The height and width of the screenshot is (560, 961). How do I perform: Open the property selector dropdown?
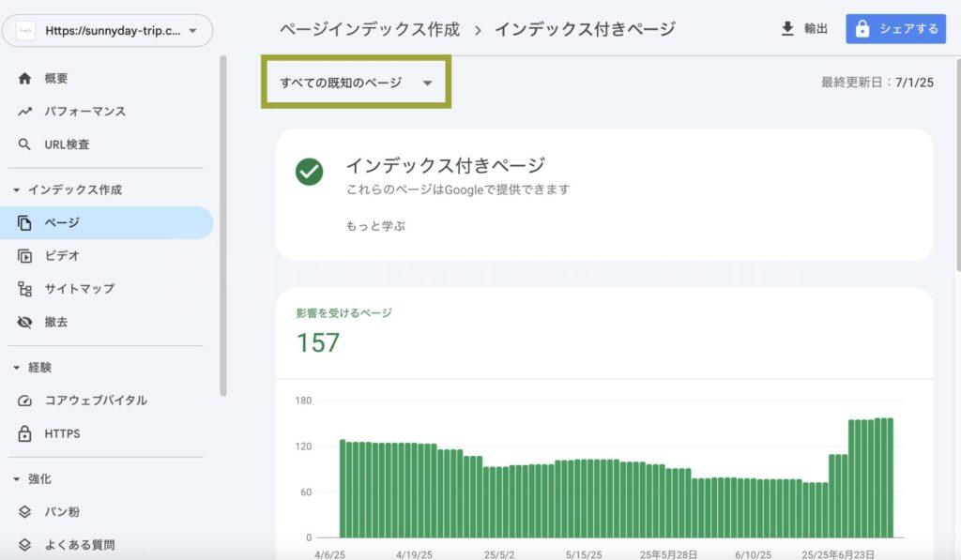[107, 31]
